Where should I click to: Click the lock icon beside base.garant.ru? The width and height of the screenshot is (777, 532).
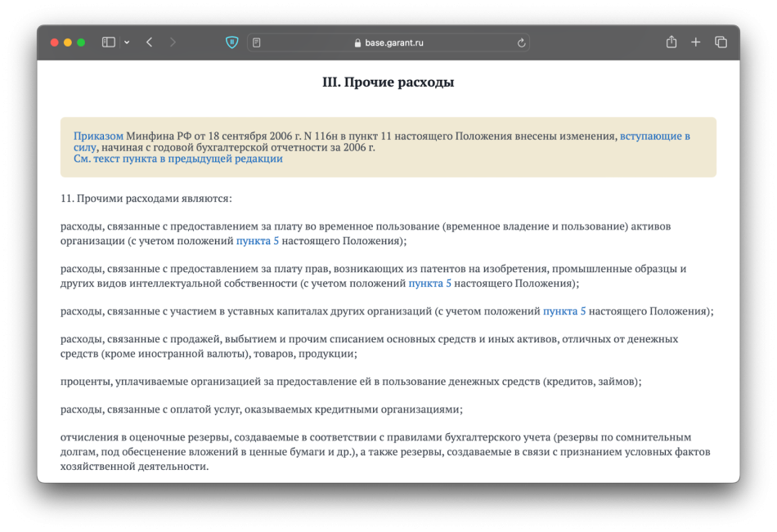coord(357,43)
